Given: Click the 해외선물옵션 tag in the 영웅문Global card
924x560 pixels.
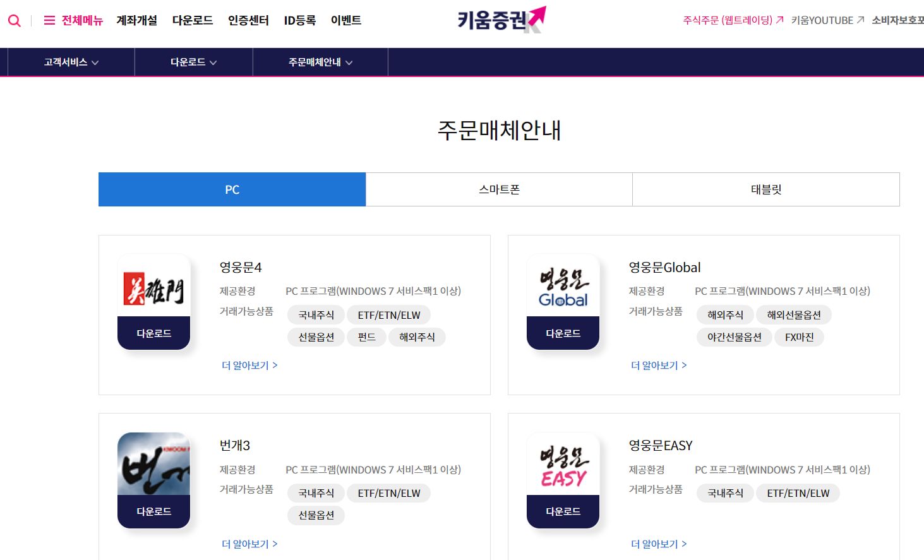Looking at the screenshot, I should point(794,315).
